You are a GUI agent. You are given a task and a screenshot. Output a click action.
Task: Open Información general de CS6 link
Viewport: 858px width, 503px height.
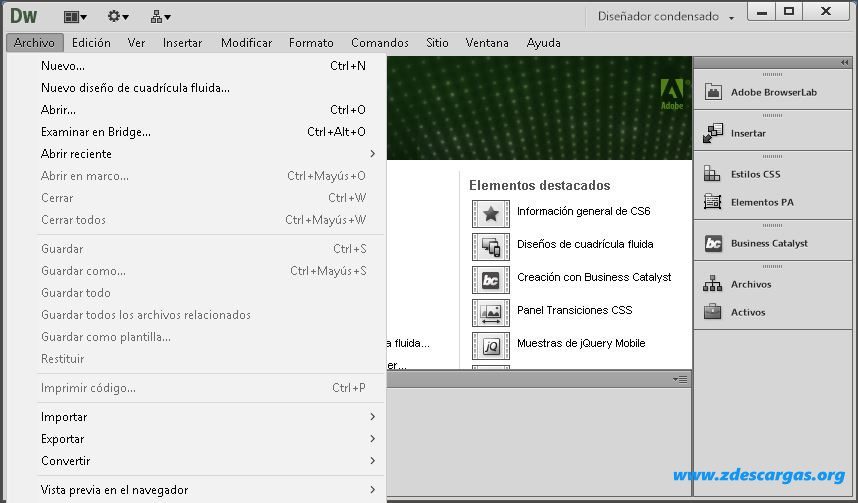click(583, 211)
